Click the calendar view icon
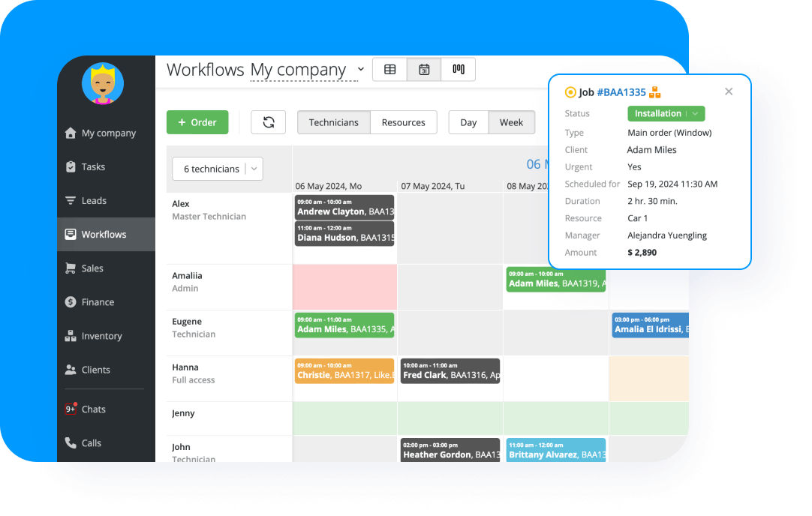 (424, 69)
